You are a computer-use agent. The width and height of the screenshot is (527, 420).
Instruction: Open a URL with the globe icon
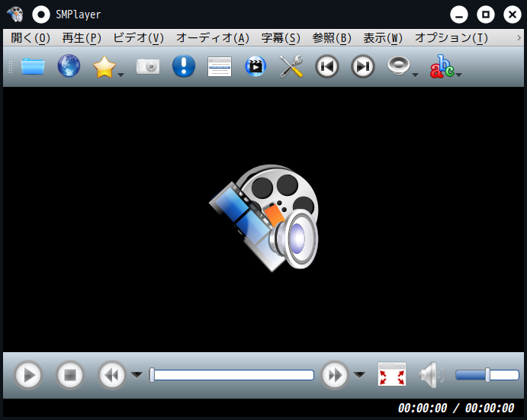[x=69, y=66]
